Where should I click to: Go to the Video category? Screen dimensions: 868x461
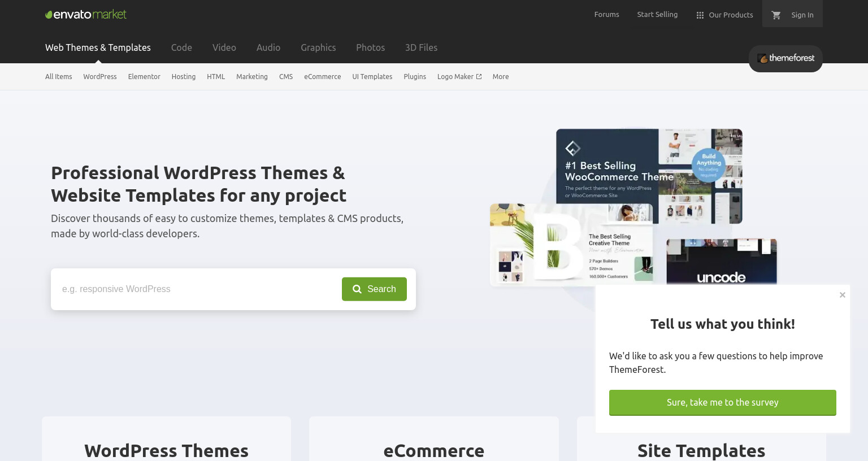click(224, 47)
